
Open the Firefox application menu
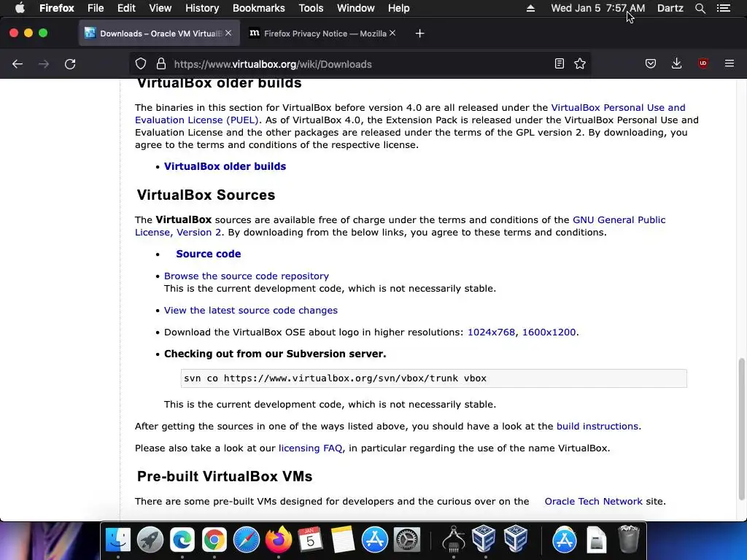coord(729,63)
